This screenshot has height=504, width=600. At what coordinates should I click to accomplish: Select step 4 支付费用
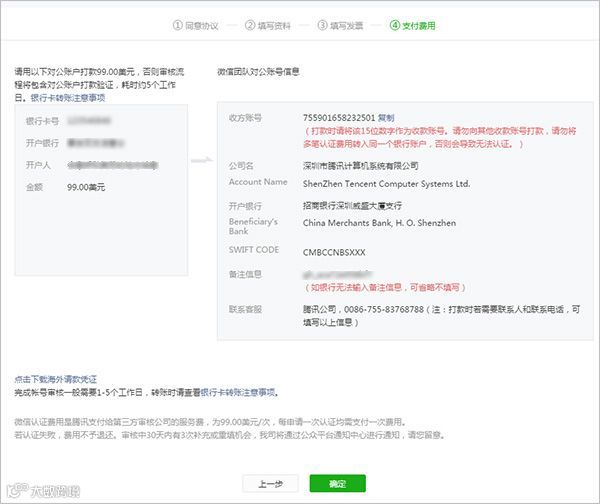(412, 26)
